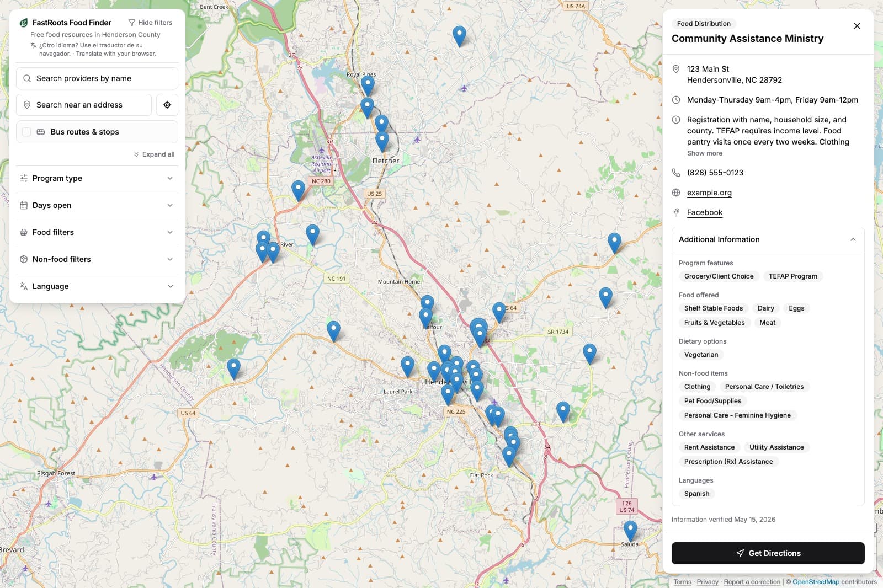Click the Facebook icon in details panel

coord(676,212)
